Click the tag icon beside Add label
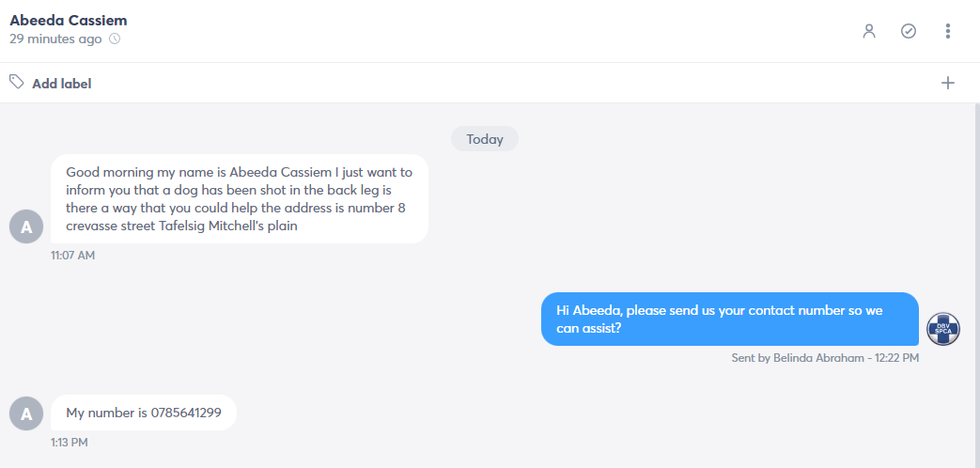980x468 pixels. coord(17,82)
